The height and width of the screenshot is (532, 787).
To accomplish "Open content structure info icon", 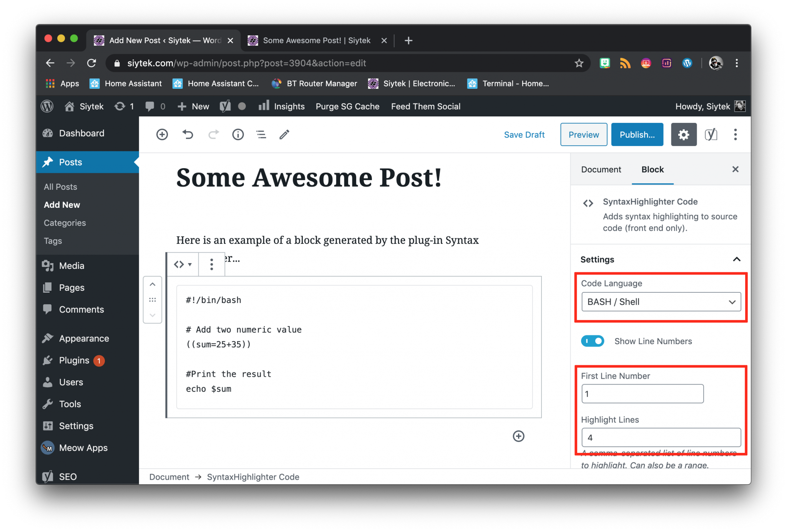I will pos(238,134).
